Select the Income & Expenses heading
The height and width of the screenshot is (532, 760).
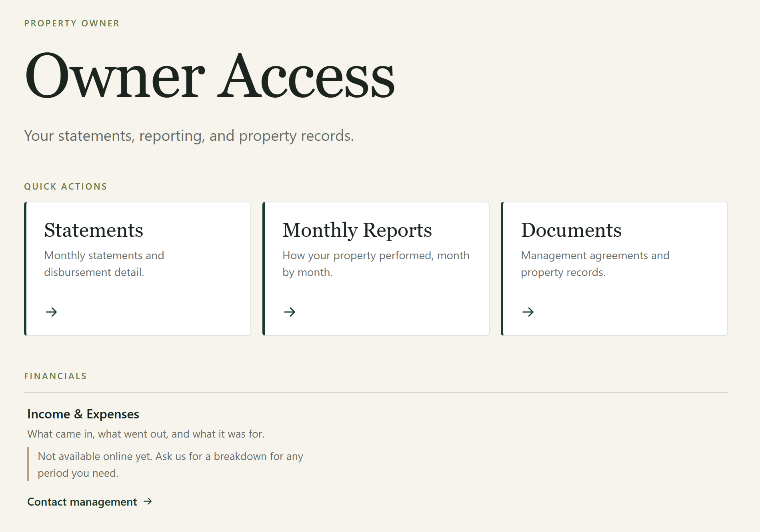tap(83, 414)
